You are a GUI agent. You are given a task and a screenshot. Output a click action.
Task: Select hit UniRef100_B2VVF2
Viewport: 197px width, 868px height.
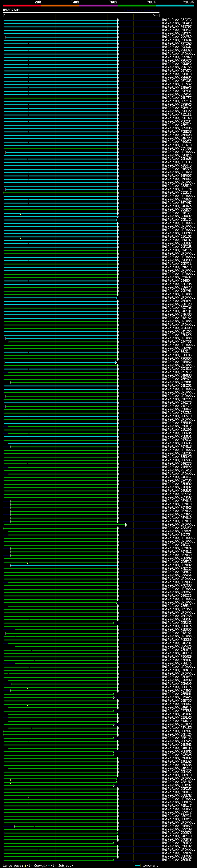177,812
